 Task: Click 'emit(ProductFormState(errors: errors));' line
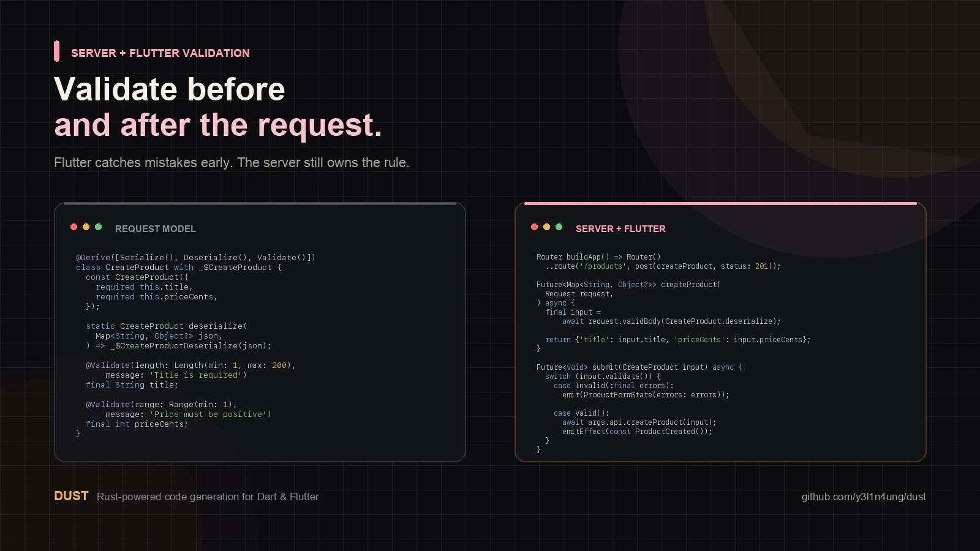646,395
